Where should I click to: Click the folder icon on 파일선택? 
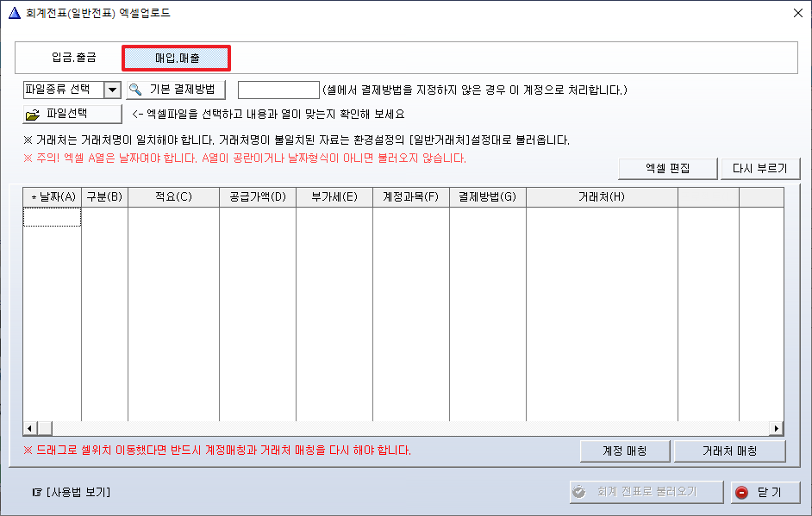[33, 115]
